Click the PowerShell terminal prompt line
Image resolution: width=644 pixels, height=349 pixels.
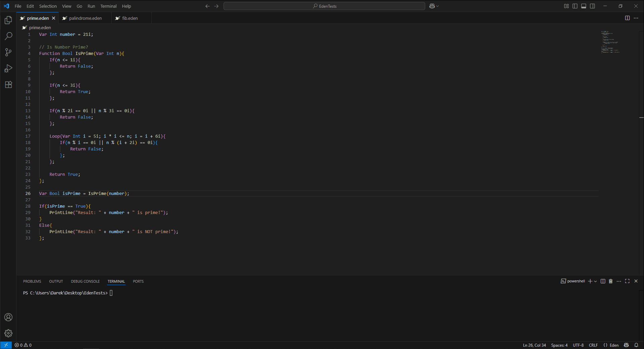point(67,293)
